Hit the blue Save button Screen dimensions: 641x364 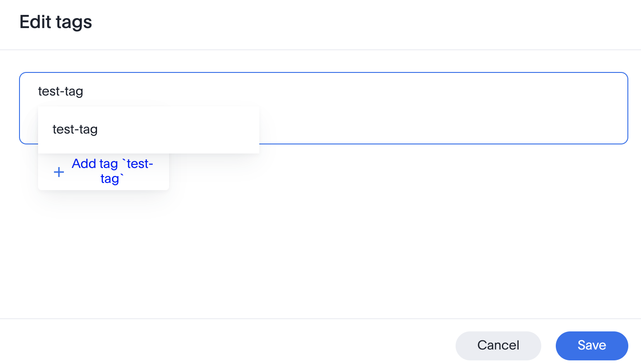[x=592, y=345]
